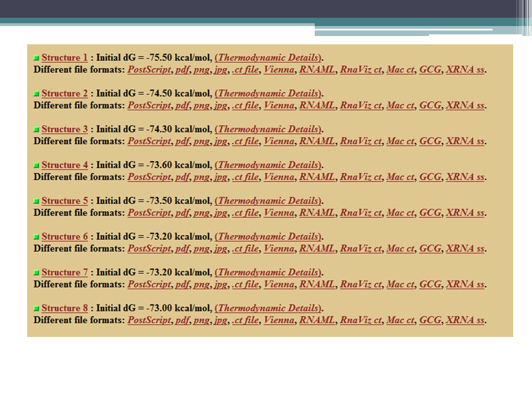This screenshot has width=532, height=399.
Task: Open XRNA ss for Structure 8
Action: coord(465,320)
